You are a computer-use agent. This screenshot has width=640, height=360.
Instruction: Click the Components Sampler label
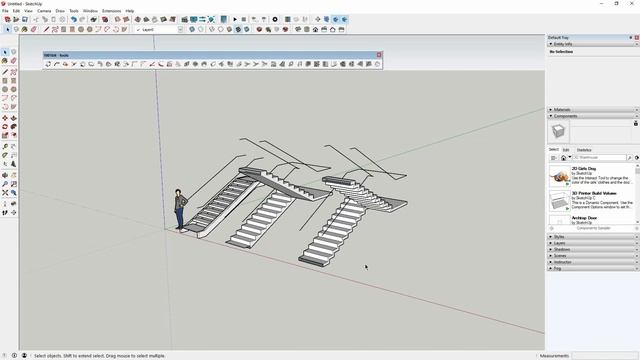pos(593,228)
